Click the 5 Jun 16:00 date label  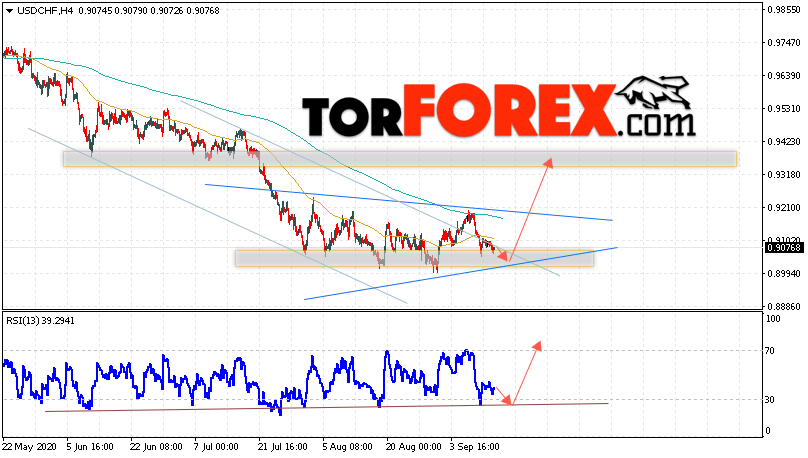click(x=90, y=446)
